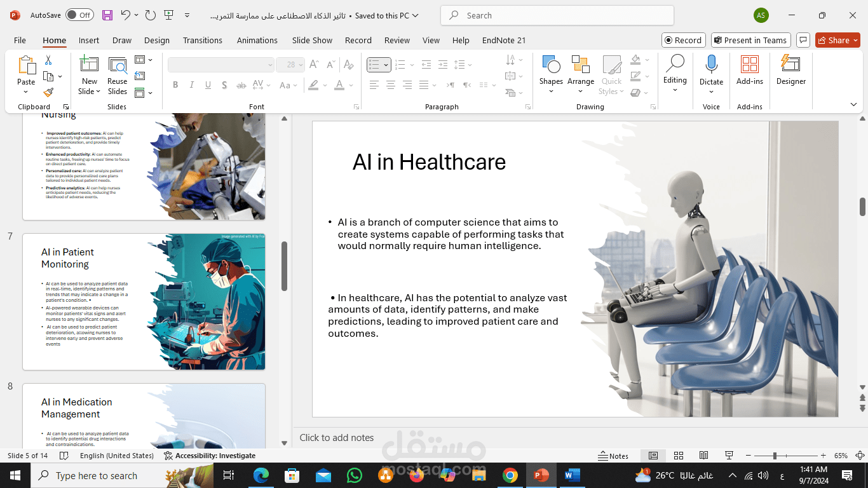Open the font name combo box
The image size is (868, 488).
(x=220, y=65)
